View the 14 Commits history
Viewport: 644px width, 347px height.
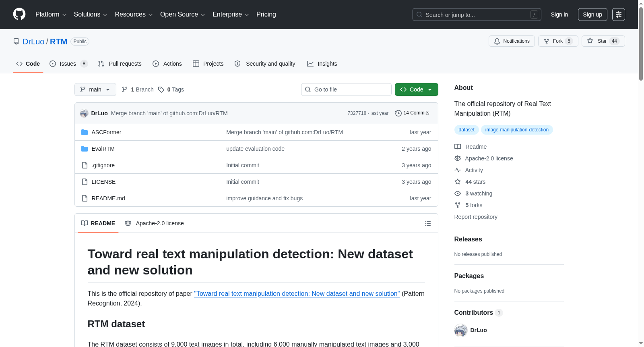[x=412, y=113]
